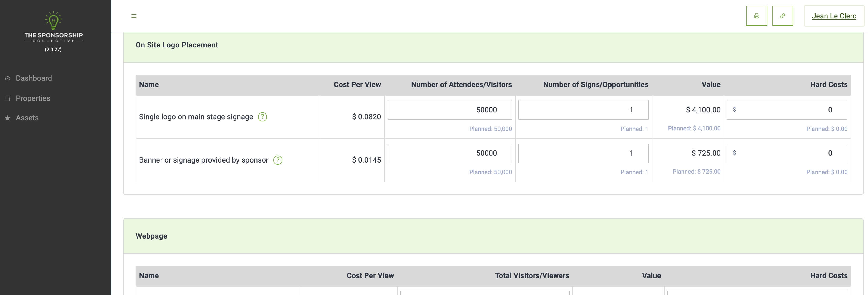This screenshot has height=295, width=868.
Task: Click the Dashboard gauge icon
Action: (8, 78)
